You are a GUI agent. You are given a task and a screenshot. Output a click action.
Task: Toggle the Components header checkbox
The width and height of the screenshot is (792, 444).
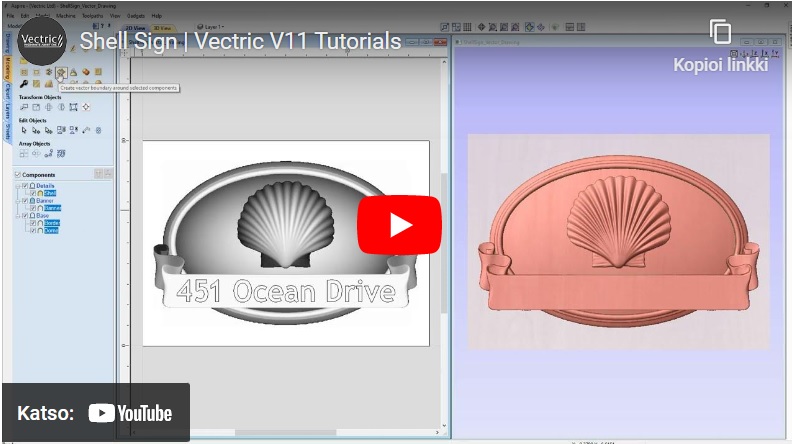18,175
